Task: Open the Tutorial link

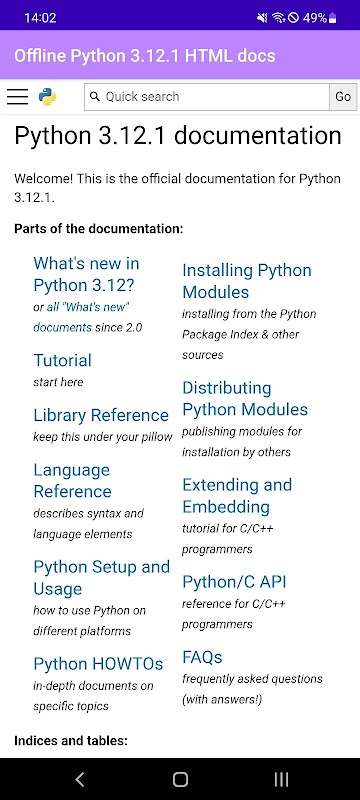Action: tap(62, 360)
